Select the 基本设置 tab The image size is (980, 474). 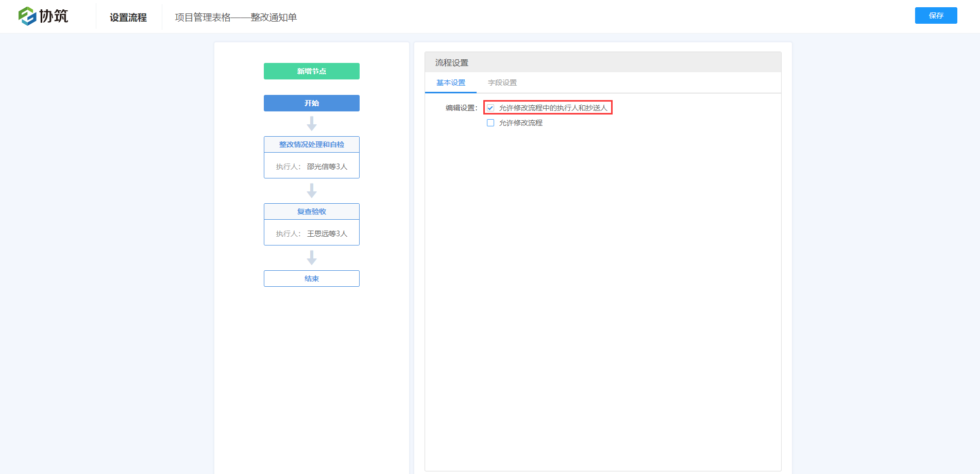450,83
